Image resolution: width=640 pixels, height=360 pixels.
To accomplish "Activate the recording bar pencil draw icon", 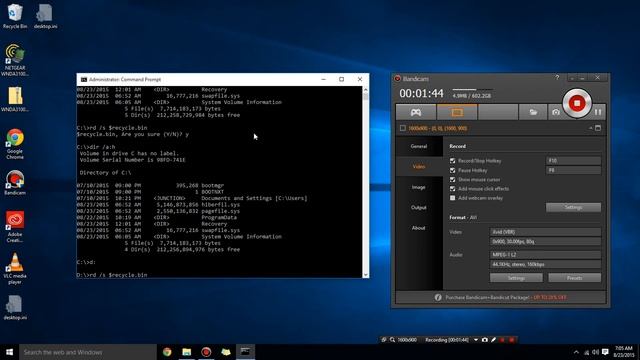I will click(493, 340).
